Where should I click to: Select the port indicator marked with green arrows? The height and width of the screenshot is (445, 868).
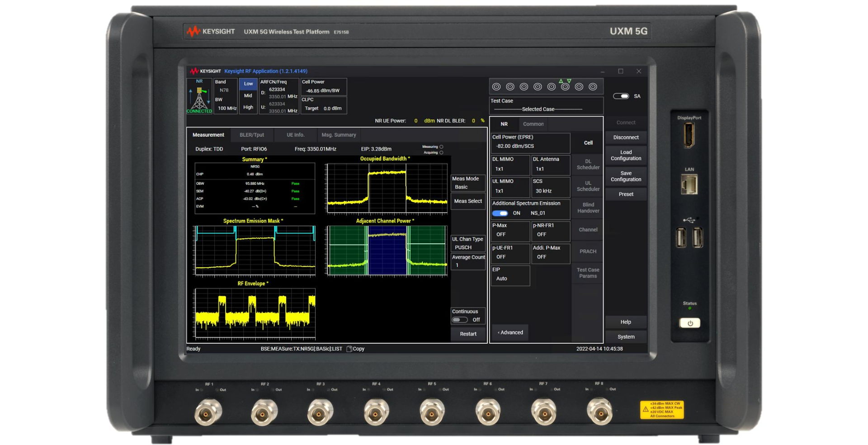tap(565, 86)
